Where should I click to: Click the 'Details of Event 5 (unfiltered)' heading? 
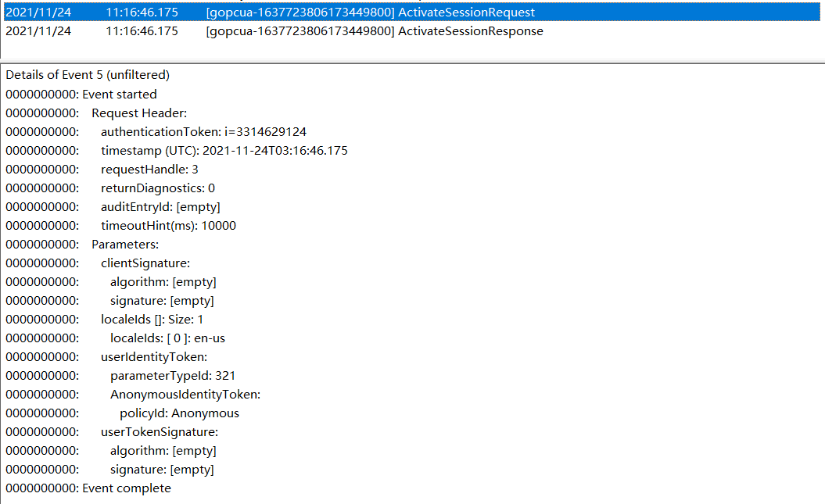pyautogui.click(x=88, y=75)
